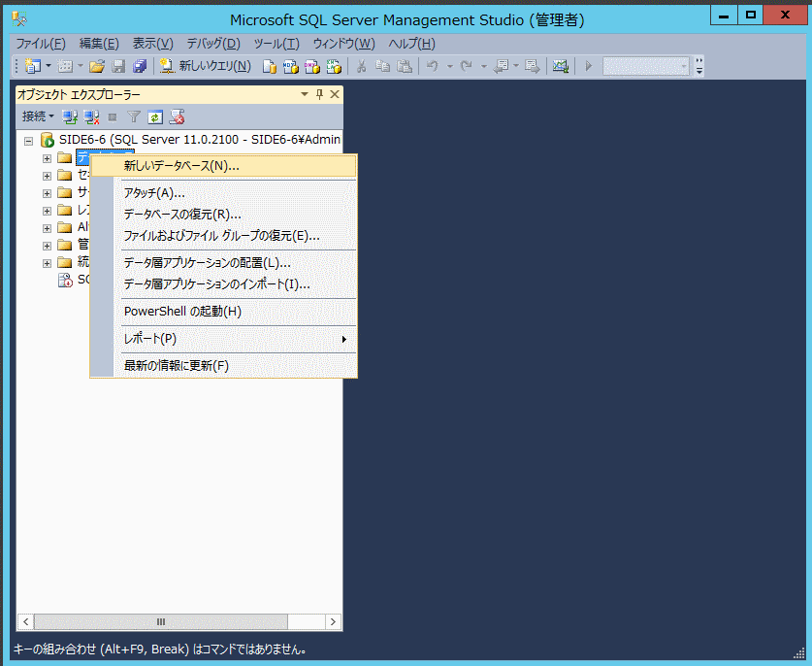Click the Object Explorer script/activity icon
This screenshot has height=666, width=812.
pos(177,117)
